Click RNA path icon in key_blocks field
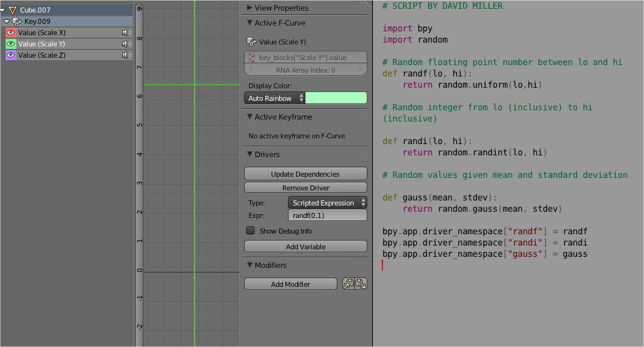 point(252,58)
